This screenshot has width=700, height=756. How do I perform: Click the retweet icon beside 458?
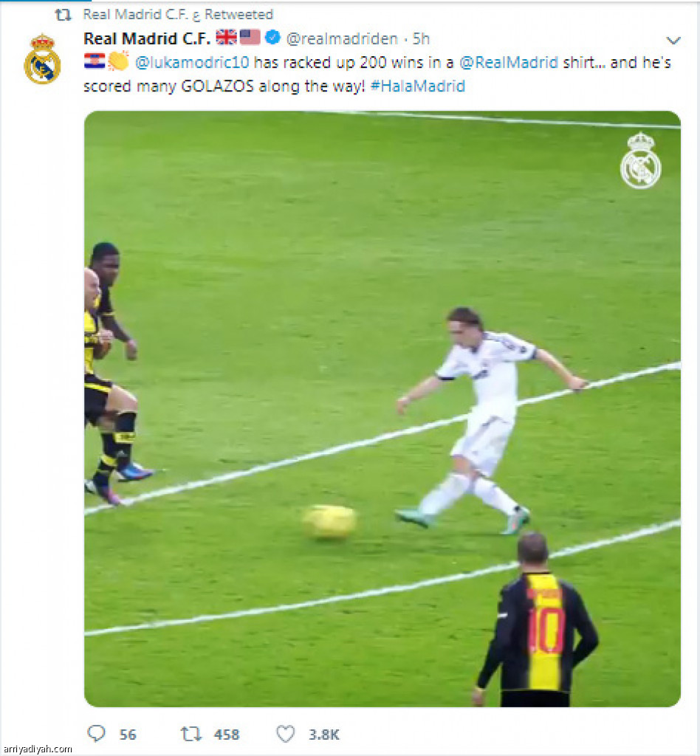pyautogui.click(x=191, y=734)
